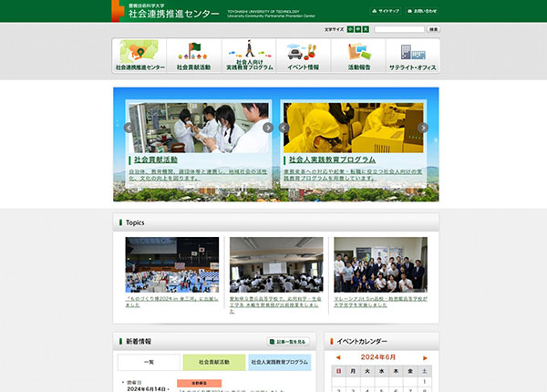Go to previous slide on the 社会貢献活動 carousel
The height and width of the screenshot is (392, 547).
129,128
